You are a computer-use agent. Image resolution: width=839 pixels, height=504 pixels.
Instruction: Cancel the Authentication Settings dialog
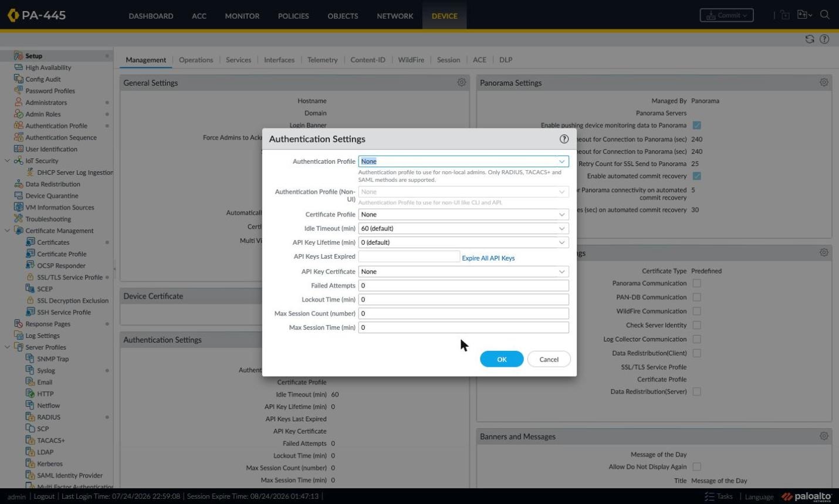[549, 359]
